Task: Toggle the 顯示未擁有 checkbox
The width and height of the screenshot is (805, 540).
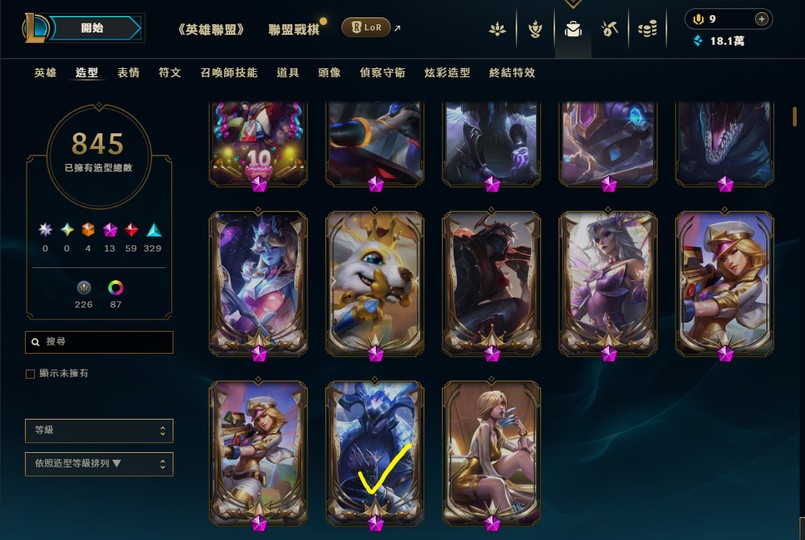Action: (x=30, y=374)
